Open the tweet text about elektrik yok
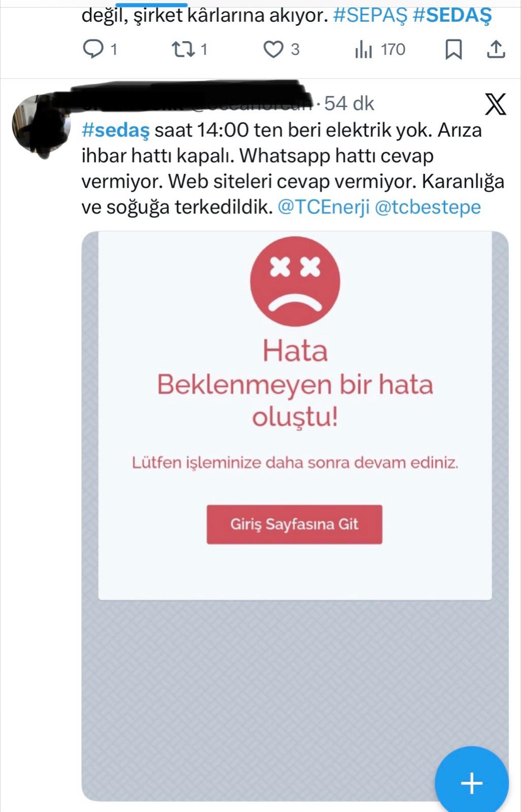Screen dimensions: 521x812 (x=293, y=169)
